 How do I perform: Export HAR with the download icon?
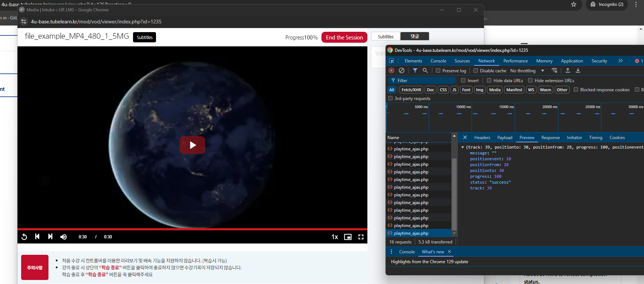[x=578, y=70]
